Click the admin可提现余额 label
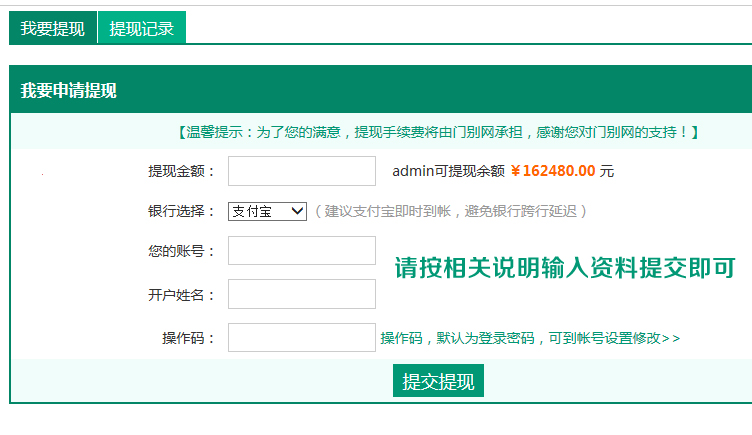The height and width of the screenshot is (435, 752). pyautogui.click(x=448, y=171)
